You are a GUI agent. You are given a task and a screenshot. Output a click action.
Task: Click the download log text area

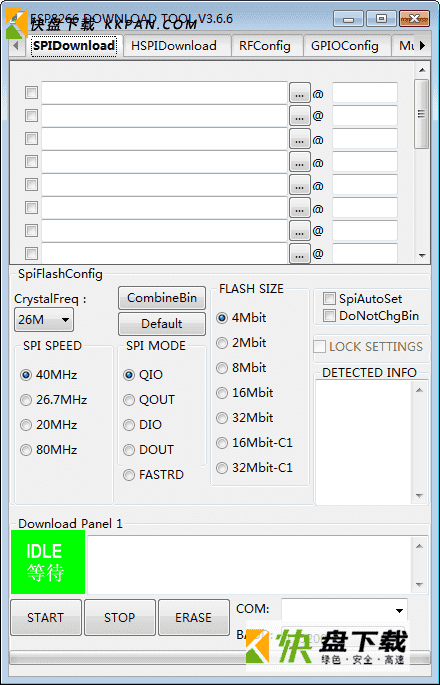[250, 565]
